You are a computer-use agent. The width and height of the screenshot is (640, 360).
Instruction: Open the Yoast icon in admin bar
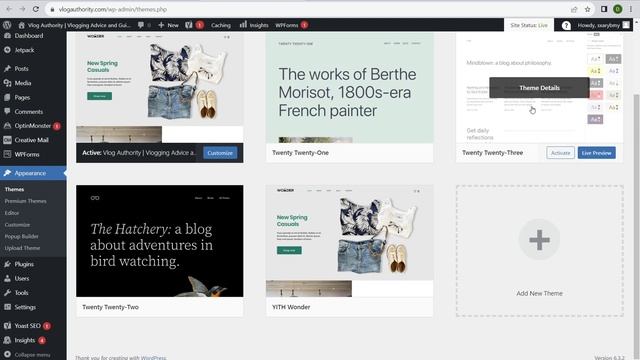(x=189, y=25)
